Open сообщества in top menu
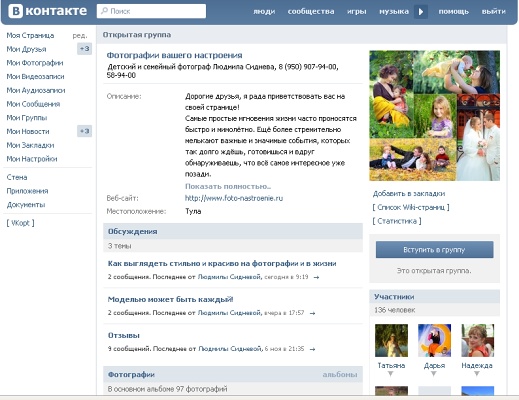The width and height of the screenshot is (519, 400). tap(311, 11)
